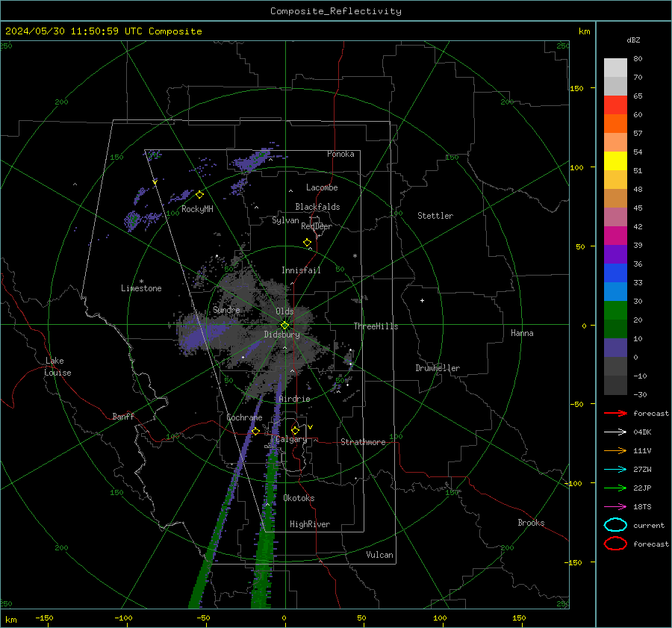Screen dimensions: 672x628
Task: Click the cyan 27ZW arrow icon
Action: click(615, 470)
